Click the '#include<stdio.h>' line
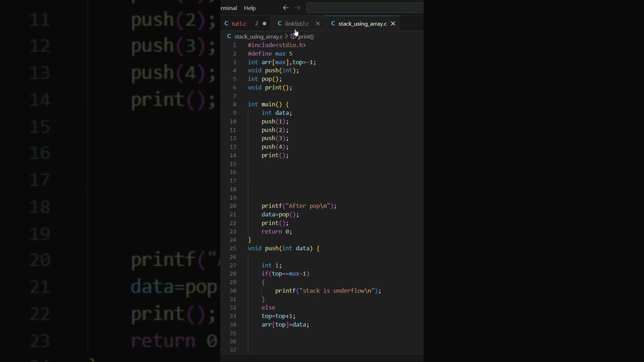 coord(277,45)
